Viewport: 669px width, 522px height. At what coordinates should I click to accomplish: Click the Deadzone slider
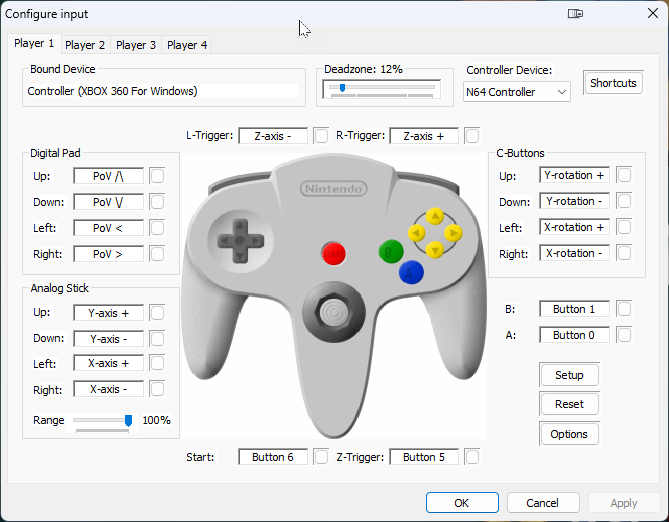coord(381,88)
